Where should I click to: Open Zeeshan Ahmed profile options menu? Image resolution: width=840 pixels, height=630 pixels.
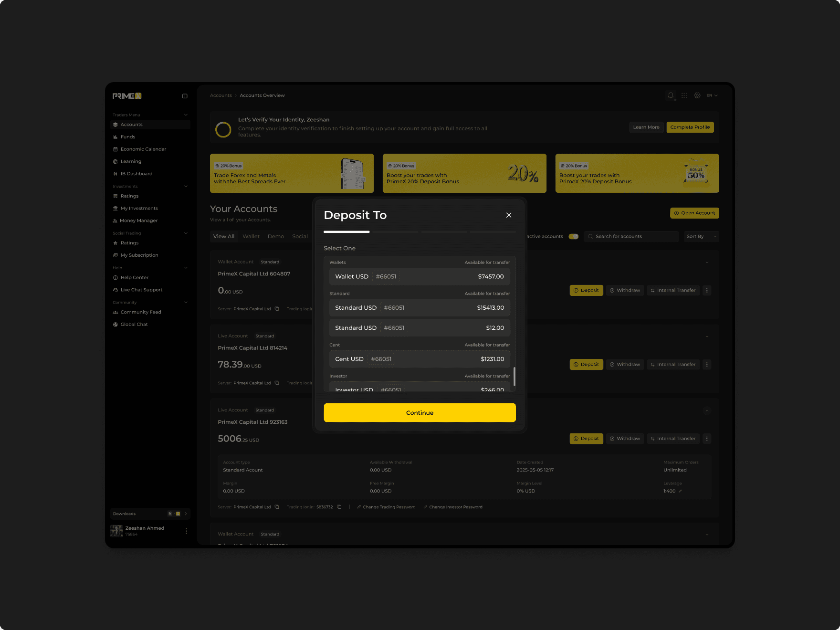point(186,531)
